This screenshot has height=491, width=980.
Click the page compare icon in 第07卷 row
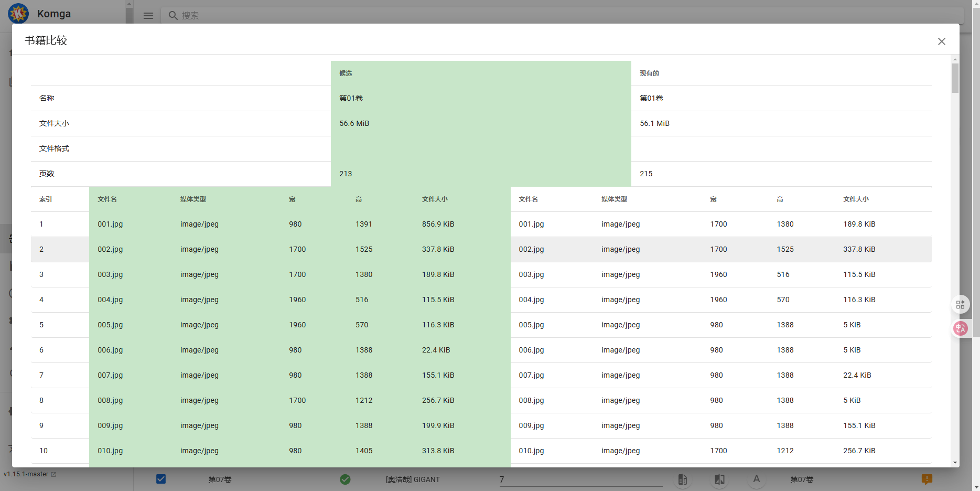coord(719,479)
